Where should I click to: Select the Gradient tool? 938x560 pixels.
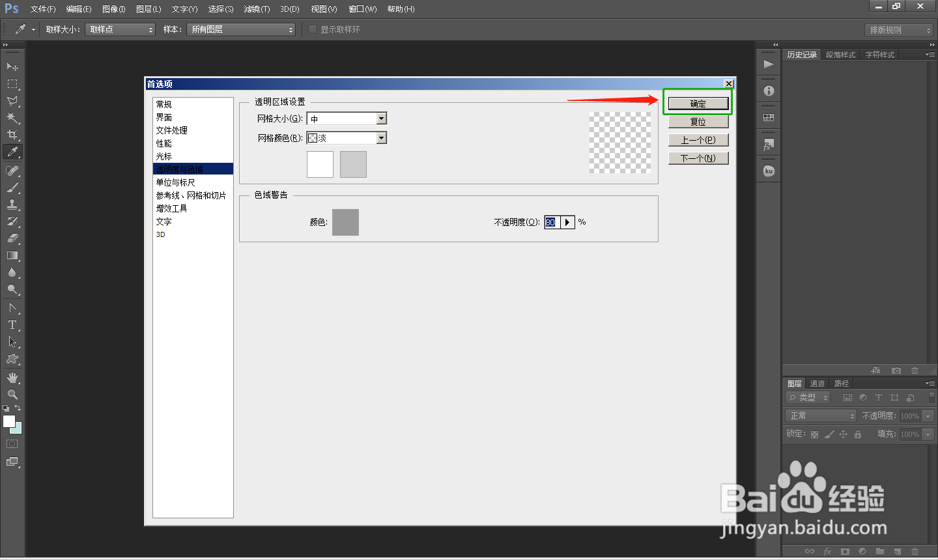pyautogui.click(x=12, y=255)
